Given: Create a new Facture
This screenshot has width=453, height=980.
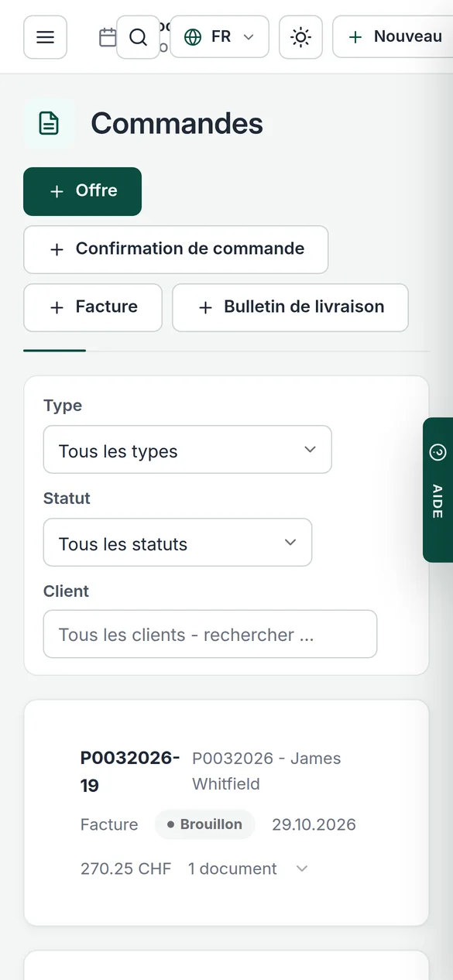Looking at the screenshot, I should [93, 307].
